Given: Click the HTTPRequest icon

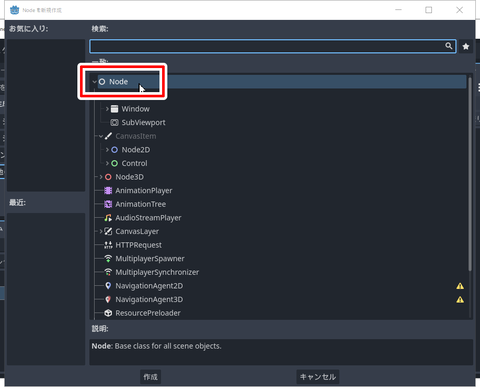Looking at the screenshot, I should click(x=108, y=245).
